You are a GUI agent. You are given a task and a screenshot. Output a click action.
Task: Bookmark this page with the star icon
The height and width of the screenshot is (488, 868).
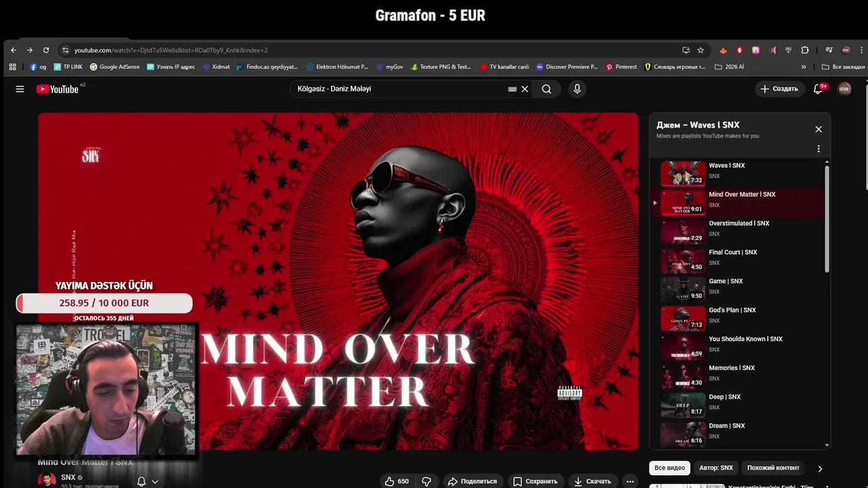click(701, 50)
